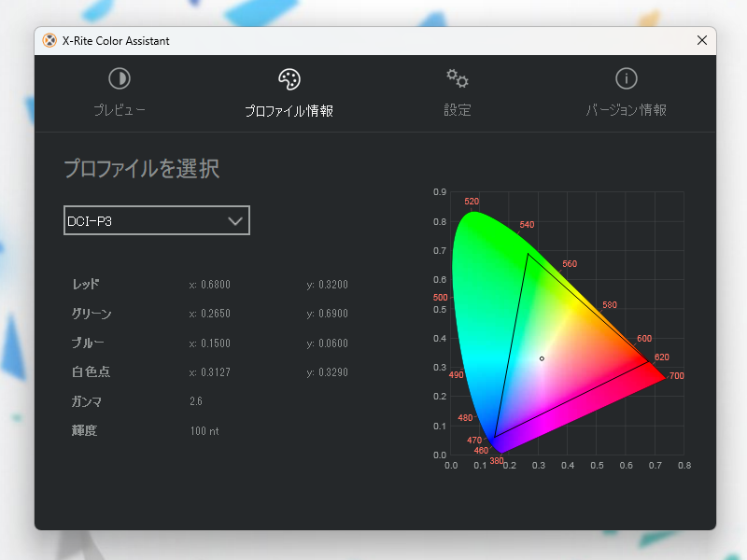Switch to the プレビュー tab
This screenshot has height=560, width=747.
point(120,93)
